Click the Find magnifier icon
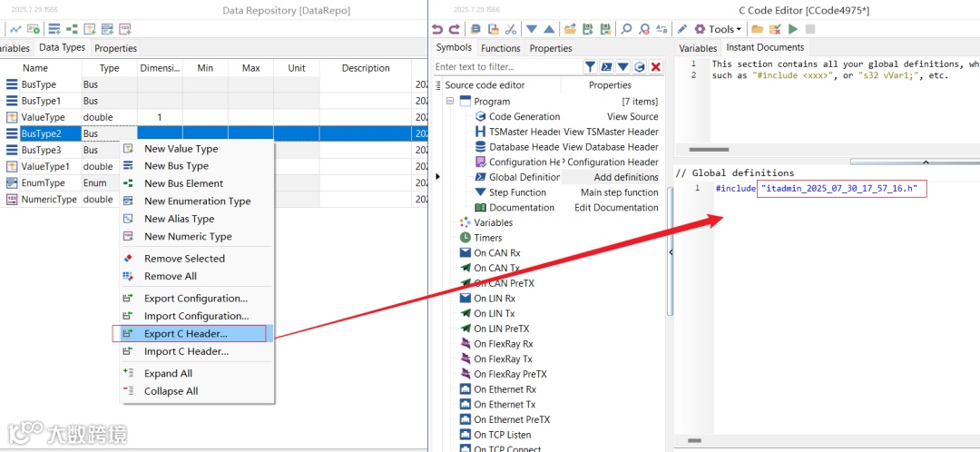 coord(626,29)
